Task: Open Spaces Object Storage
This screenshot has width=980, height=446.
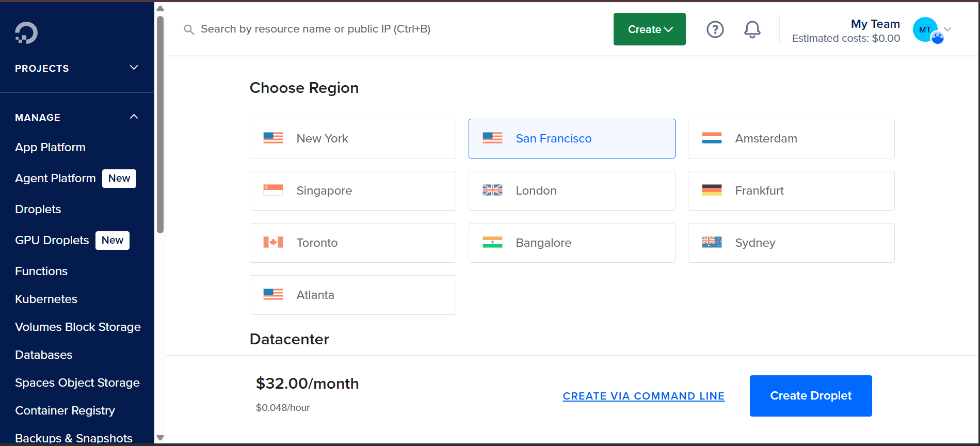Action: coord(77,383)
